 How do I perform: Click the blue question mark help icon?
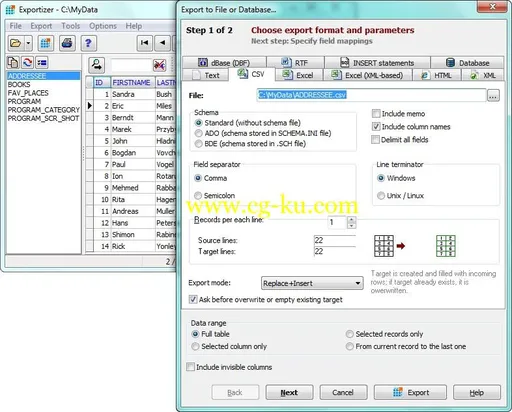tap(88, 43)
